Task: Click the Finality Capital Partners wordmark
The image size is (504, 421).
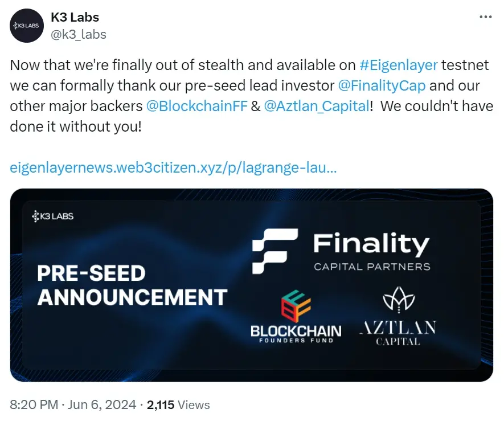Action: click(x=371, y=252)
